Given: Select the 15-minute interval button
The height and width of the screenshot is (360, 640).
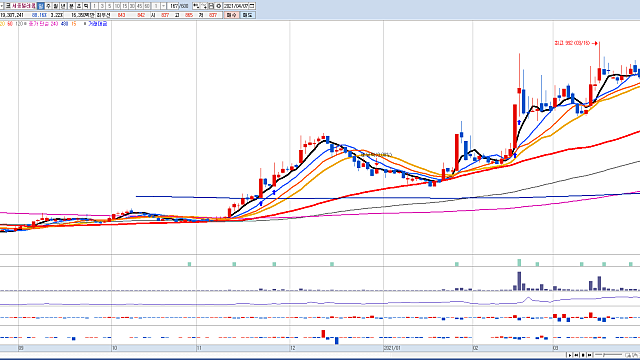Looking at the screenshot, I should (124, 6).
